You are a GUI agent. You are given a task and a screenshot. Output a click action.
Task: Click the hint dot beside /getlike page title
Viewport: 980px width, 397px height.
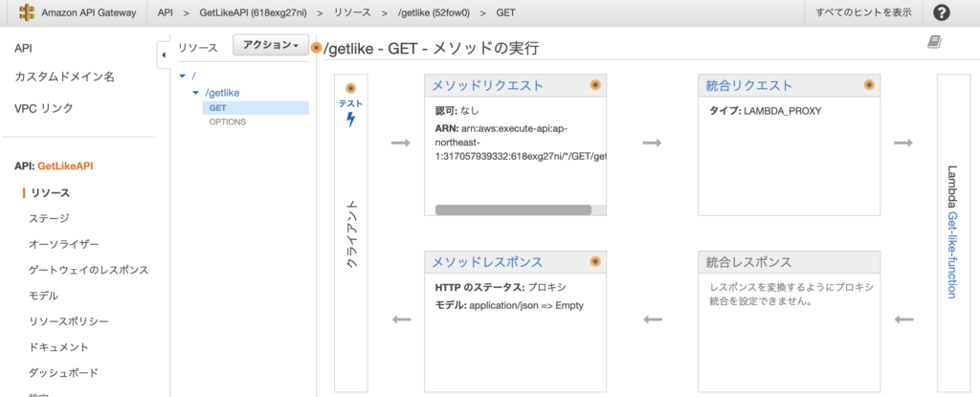pos(317,48)
